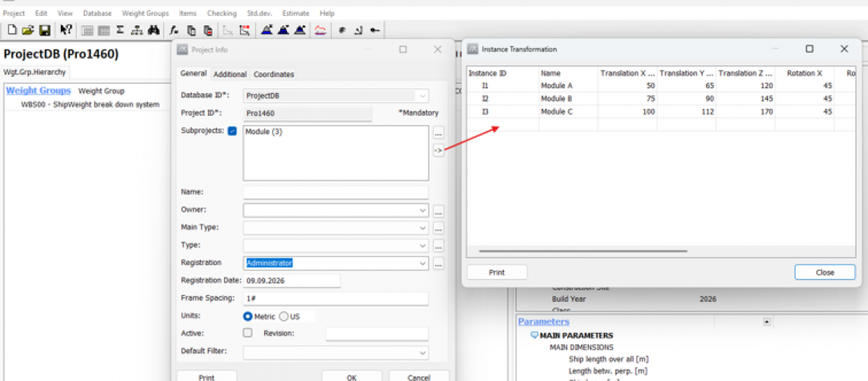The width and height of the screenshot is (868, 381).
Task: Click the Instance Transformation window title icon
Action: coord(472,49)
